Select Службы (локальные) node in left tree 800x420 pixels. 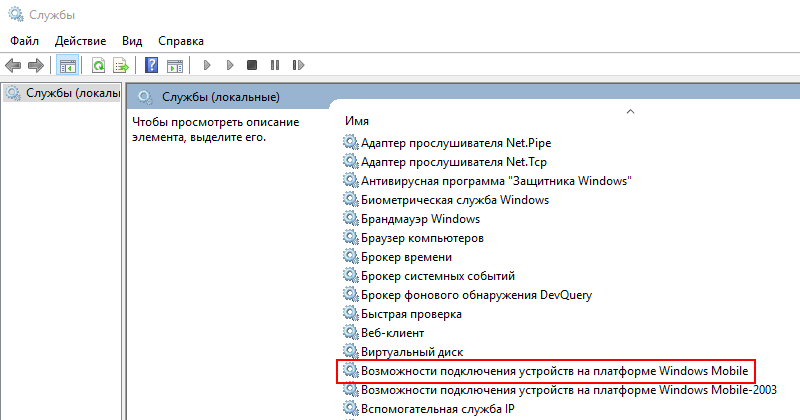pyautogui.click(x=62, y=93)
